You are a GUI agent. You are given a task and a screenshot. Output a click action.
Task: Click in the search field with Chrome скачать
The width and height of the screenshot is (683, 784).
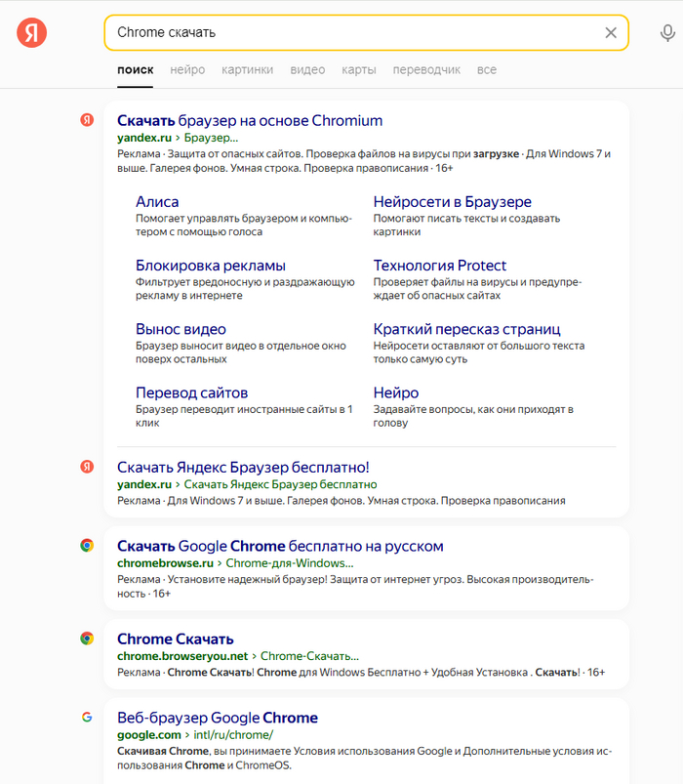(351, 33)
